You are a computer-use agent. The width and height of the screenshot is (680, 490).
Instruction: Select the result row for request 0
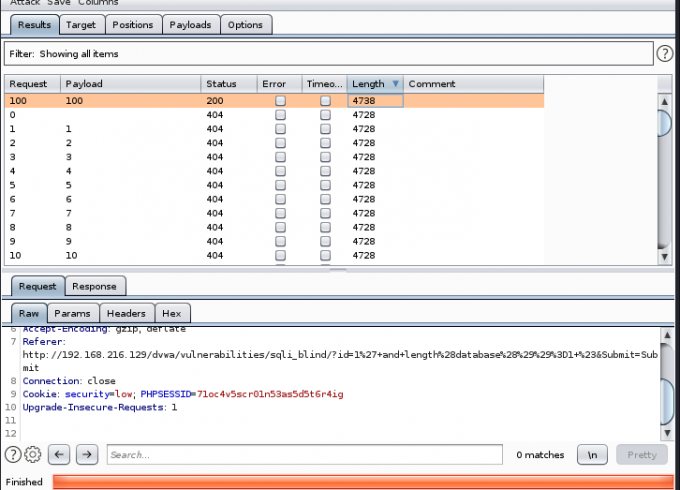click(274, 115)
